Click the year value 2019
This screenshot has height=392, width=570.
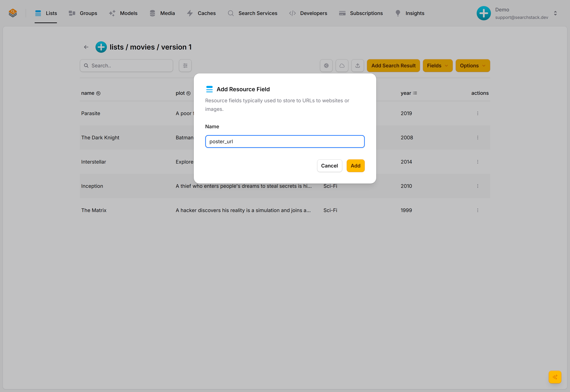(406, 113)
